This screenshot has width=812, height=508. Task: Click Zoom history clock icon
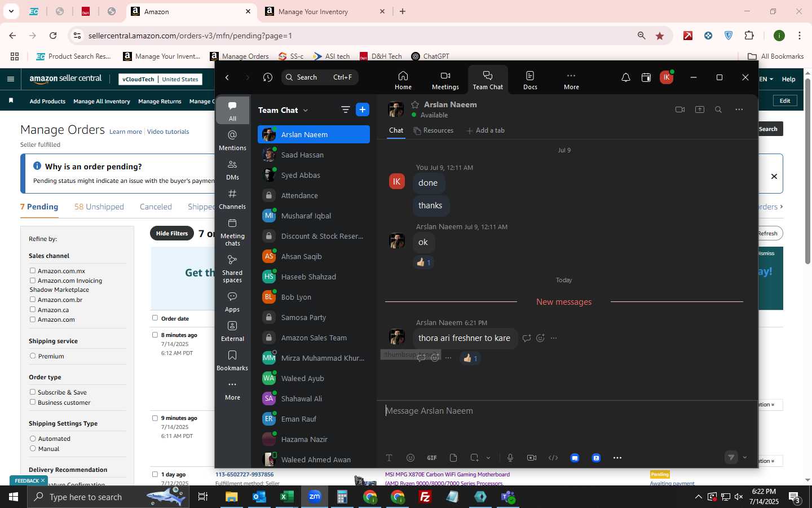click(x=268, y=77)
